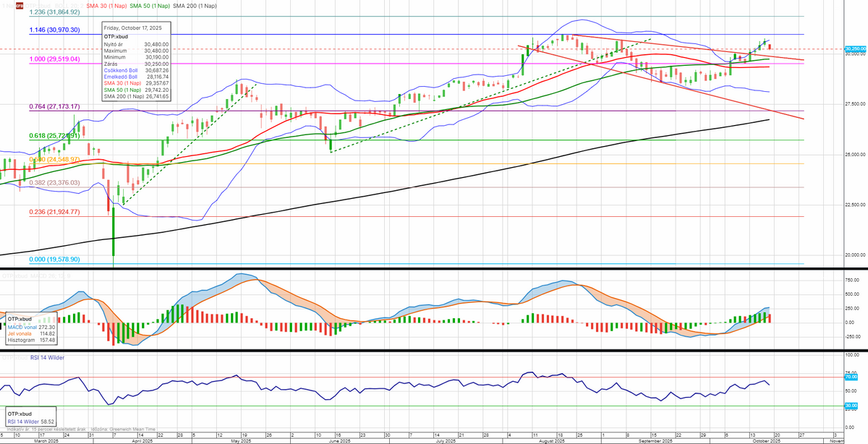
Task: Click the RSI 14 Wilder 58.52 info box
Action: coord(32,418)
